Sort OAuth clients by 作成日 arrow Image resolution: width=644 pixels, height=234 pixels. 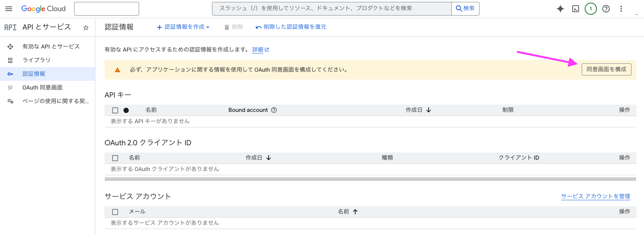[269, 158]
